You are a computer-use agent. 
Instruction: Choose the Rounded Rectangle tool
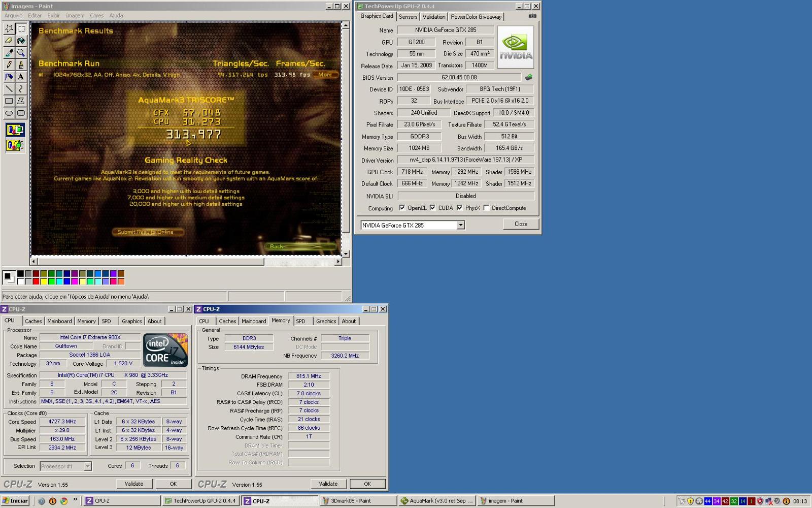[21, 113]
